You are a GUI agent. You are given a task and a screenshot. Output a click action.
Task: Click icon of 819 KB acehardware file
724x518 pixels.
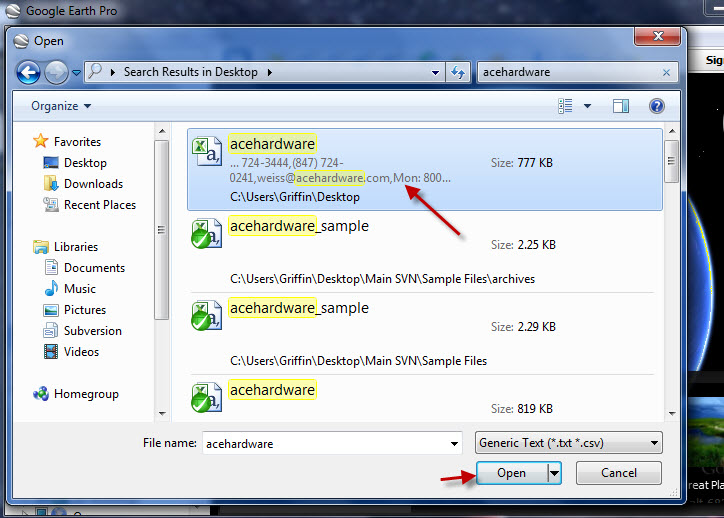[x=206, y=398]
